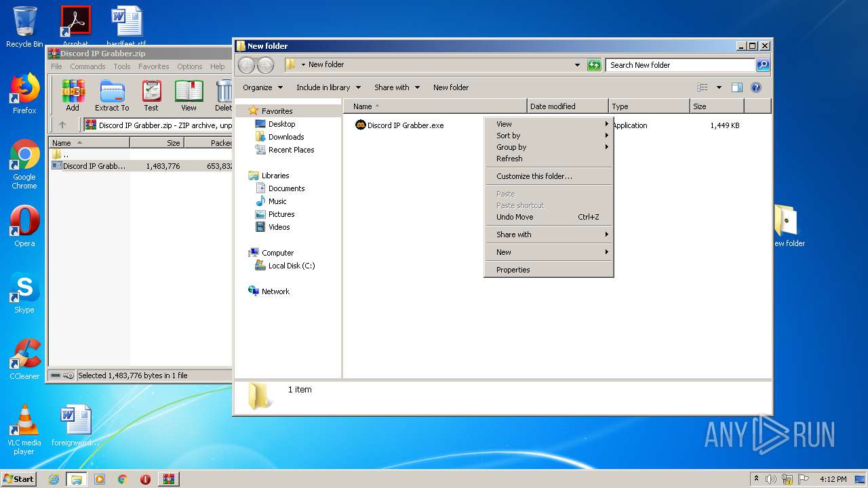The width and height of the screenshot is (868, 488).
Task: Click WinRAR Add toolbar icon
Action: tap(73, 95)
